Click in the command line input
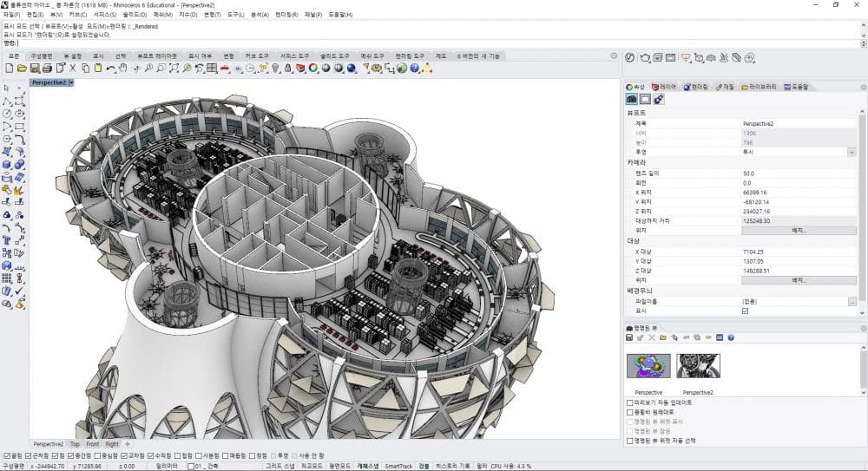 click(437, 43)
